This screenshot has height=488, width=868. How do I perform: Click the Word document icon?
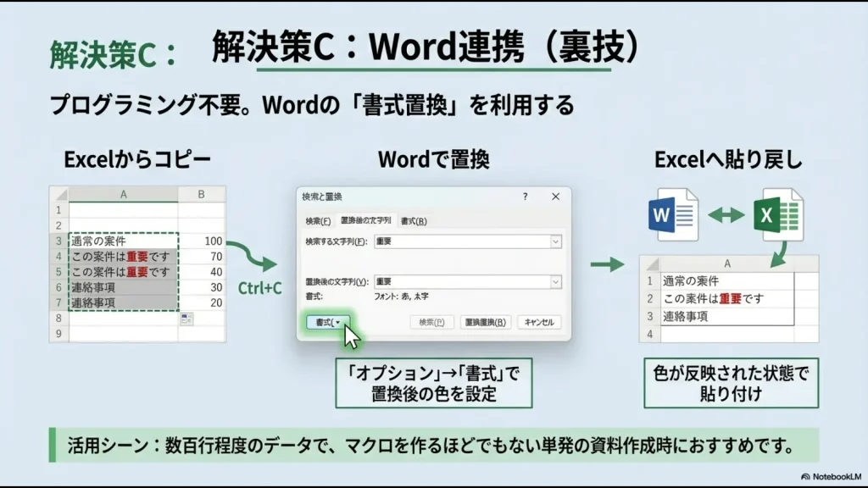tap(672, 214)
